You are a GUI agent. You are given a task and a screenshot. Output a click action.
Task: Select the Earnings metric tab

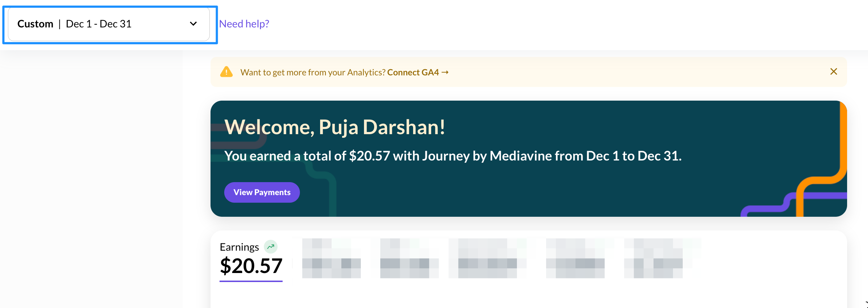coord(239,247)
